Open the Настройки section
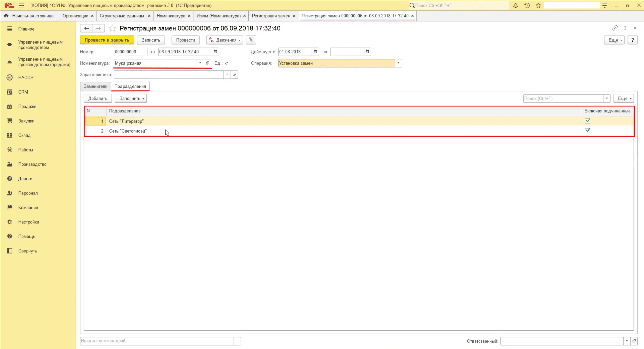 coord(28,222)
